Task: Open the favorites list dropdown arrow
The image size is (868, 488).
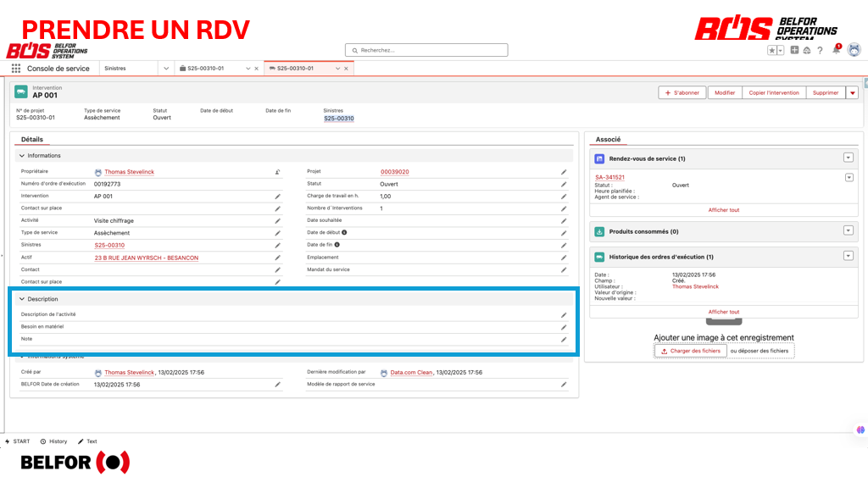Action: point(781,50)
